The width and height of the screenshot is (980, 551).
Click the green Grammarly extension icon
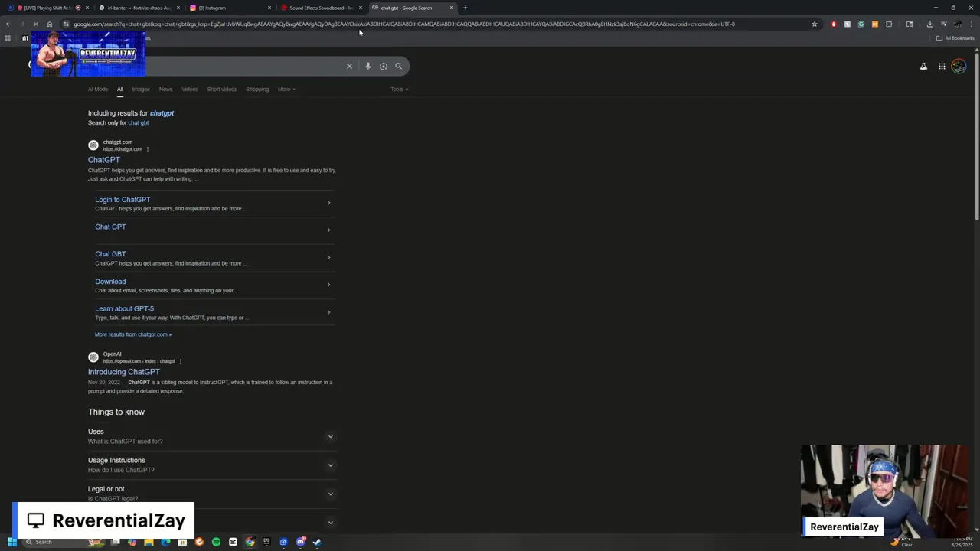click(861, 24)
